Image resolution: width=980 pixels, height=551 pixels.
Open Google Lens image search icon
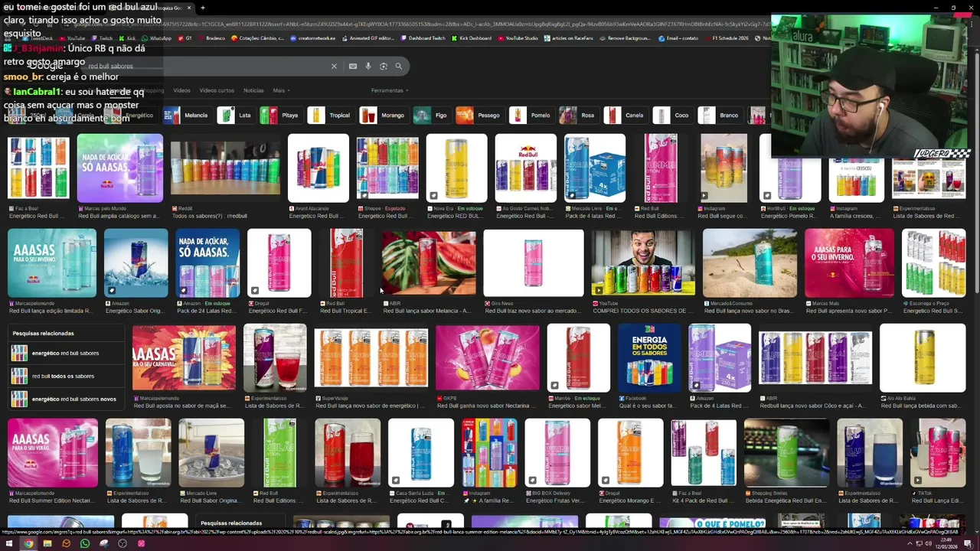pos(384,67)
